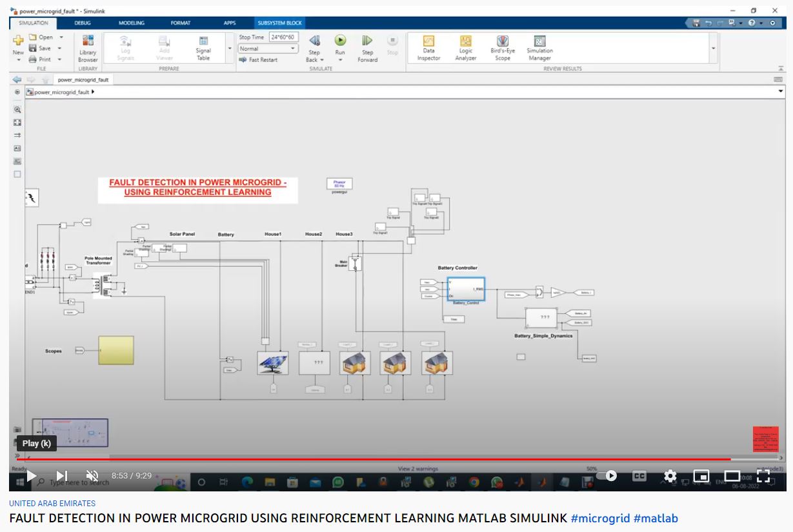Switch to the DEBUG ribbon tab
This screenshot has width=793, height=532.
click(83, 23)
